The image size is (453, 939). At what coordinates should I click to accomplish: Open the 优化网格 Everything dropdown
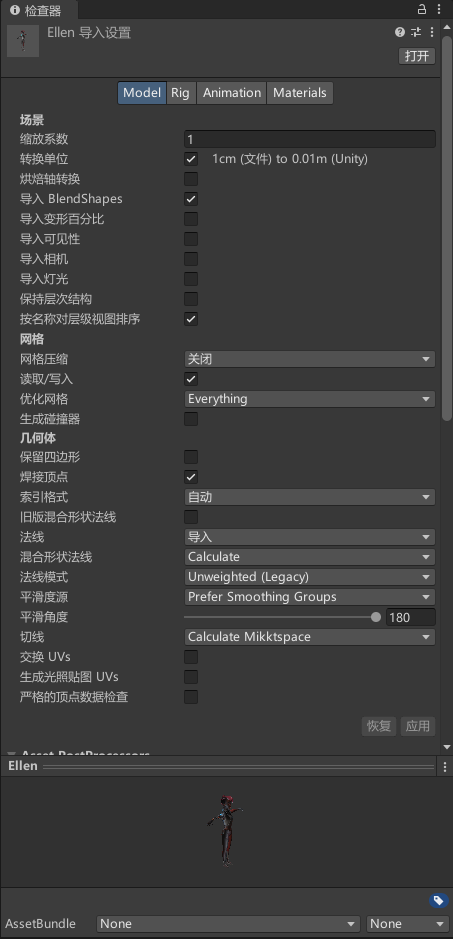(309, 399)
